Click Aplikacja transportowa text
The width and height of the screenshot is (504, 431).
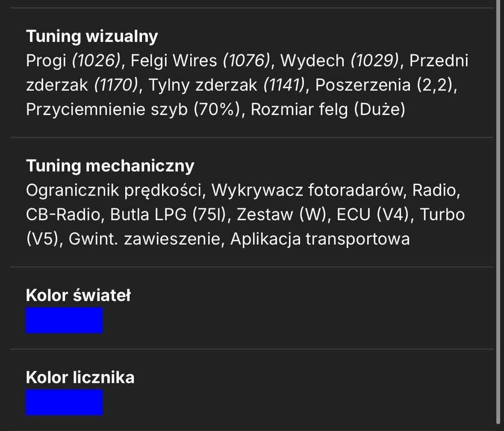tap(320, 239)
